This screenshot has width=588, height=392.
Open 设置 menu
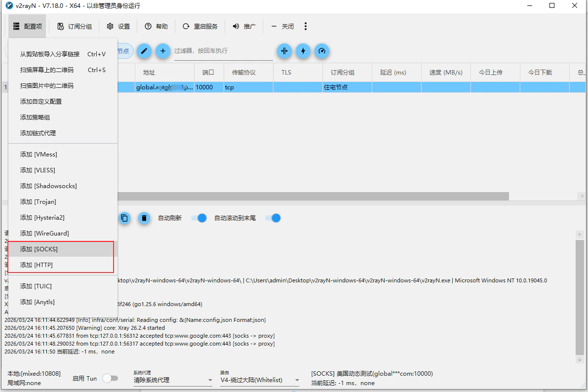[x=118, y=26]
